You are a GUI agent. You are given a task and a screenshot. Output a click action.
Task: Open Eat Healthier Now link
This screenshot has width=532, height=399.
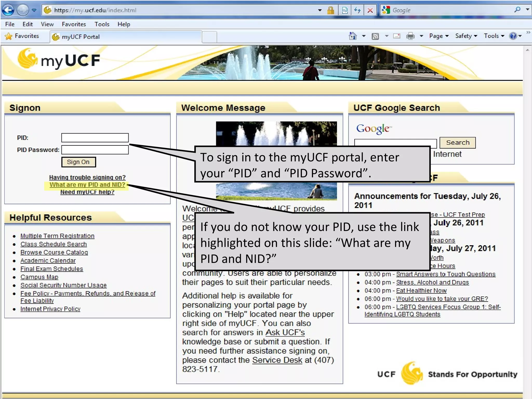point(421,290)
